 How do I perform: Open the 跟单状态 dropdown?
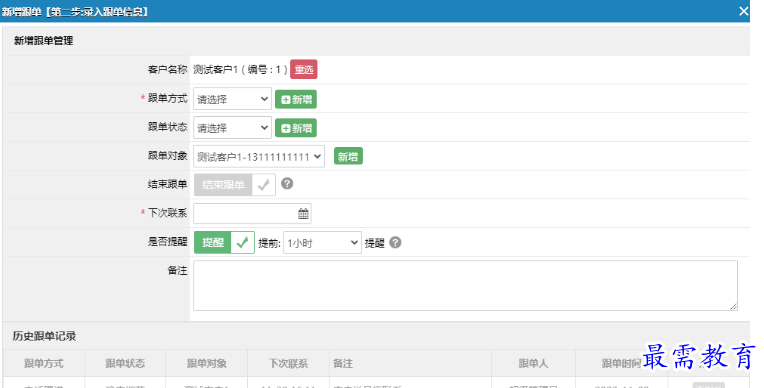pos(232,128)
